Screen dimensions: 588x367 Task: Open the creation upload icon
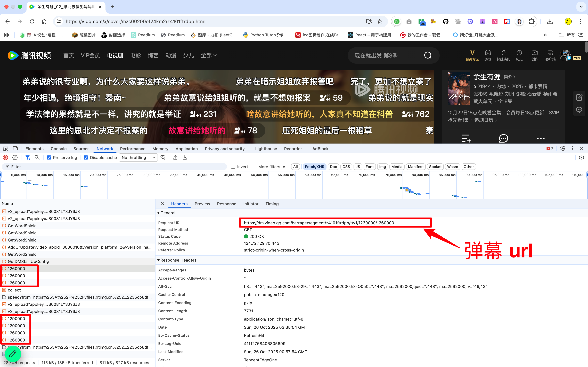coord(535,55)
